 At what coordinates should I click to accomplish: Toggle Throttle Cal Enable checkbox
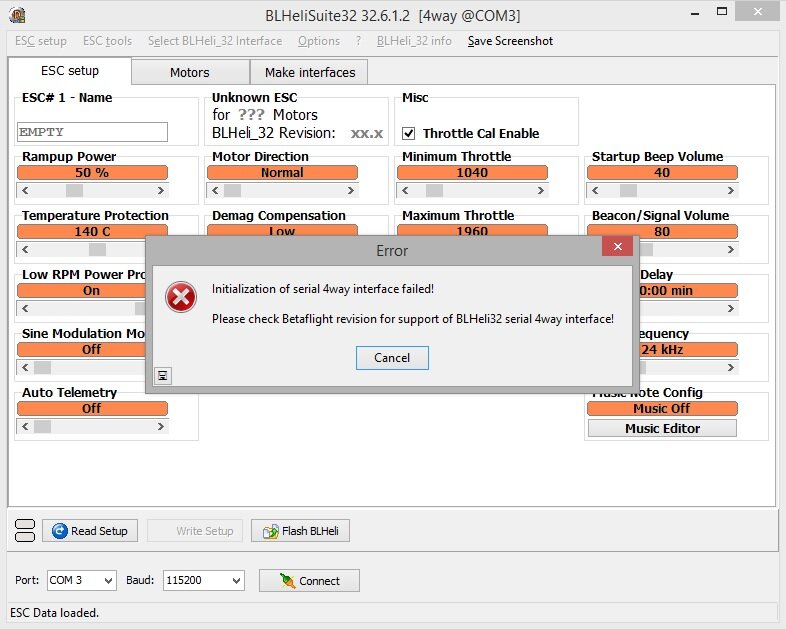pos(409,133)
